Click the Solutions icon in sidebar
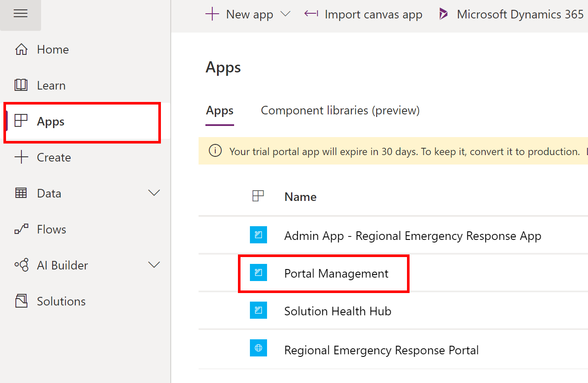Viewport: 588px width, 383px height. tap(21, 301)
